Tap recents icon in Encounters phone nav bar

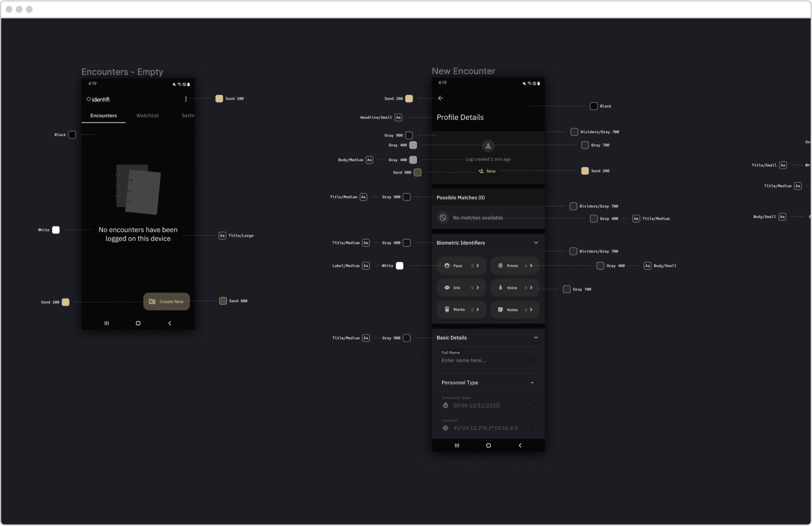[x=106, y=323]
